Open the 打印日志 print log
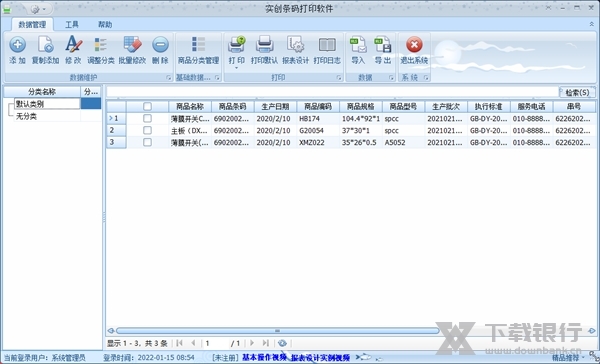This screenshot has width=600, height=364. click(x=327, y=45)
